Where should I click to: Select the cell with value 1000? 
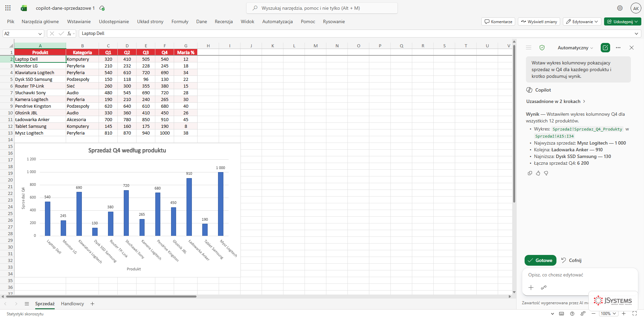tap(164, 133)
